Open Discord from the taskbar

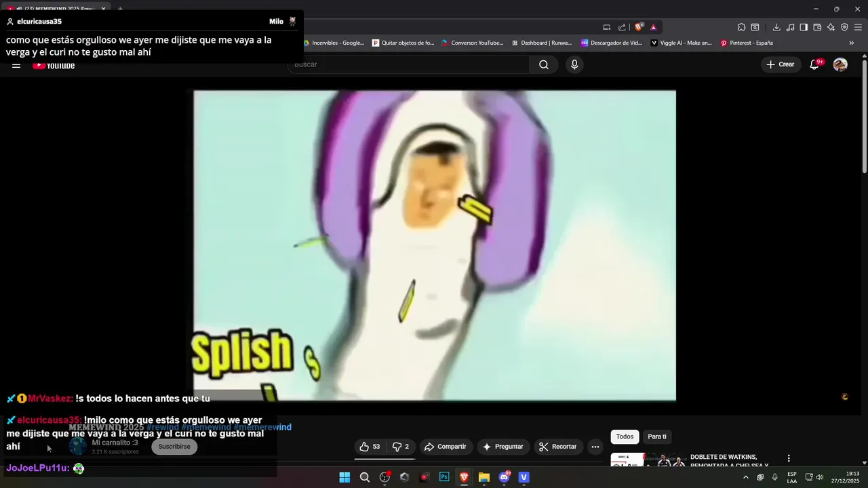tap(505, 477)
